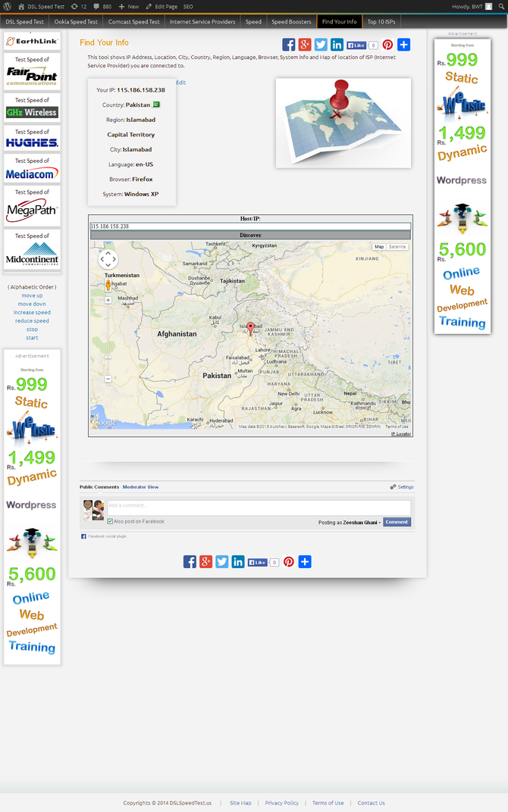This screenshot has height=812, width=508.
Task: Click the stop link in sidebar
Action: pos(32,329)
